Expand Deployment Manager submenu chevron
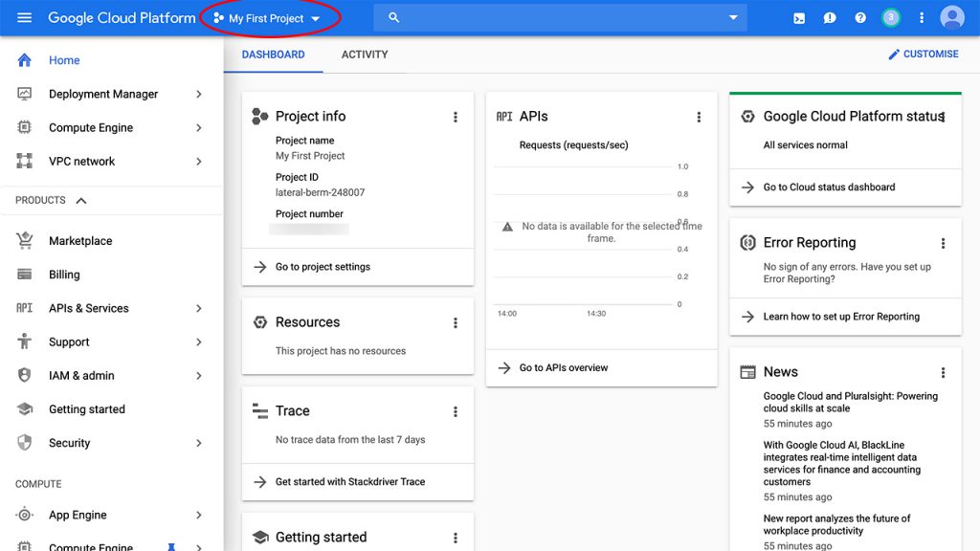Screen dimensions: 980x551 [x=199, y=94]
